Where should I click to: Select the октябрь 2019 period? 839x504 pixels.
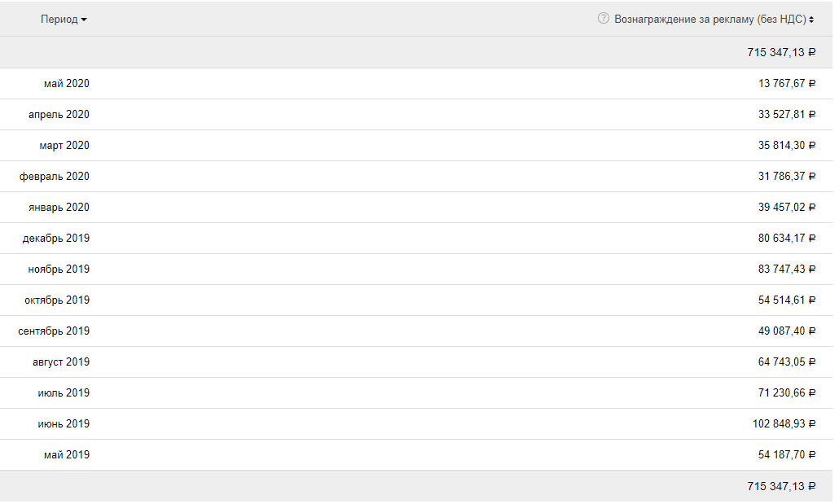coord(57,300)
